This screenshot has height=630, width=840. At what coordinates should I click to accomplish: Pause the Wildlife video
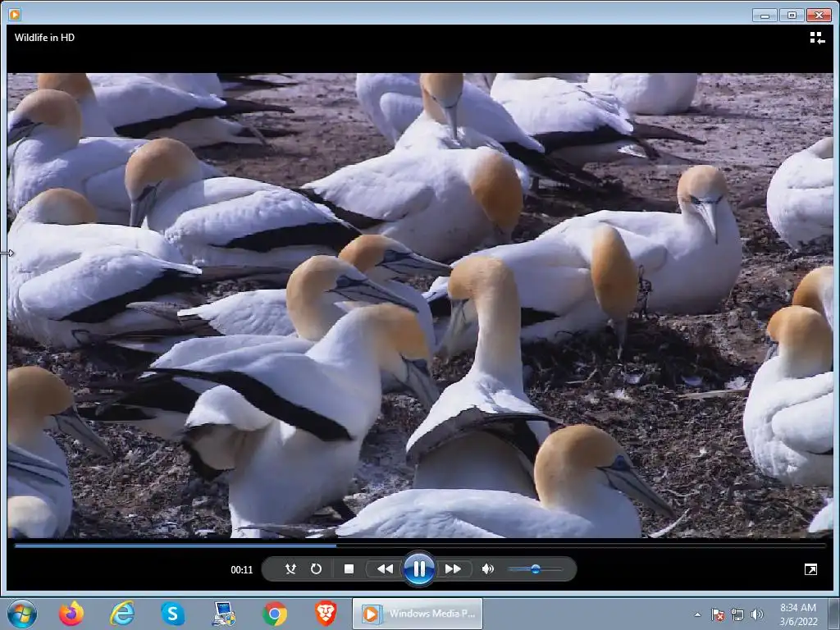pyautogui.click(x=419, y=568)
